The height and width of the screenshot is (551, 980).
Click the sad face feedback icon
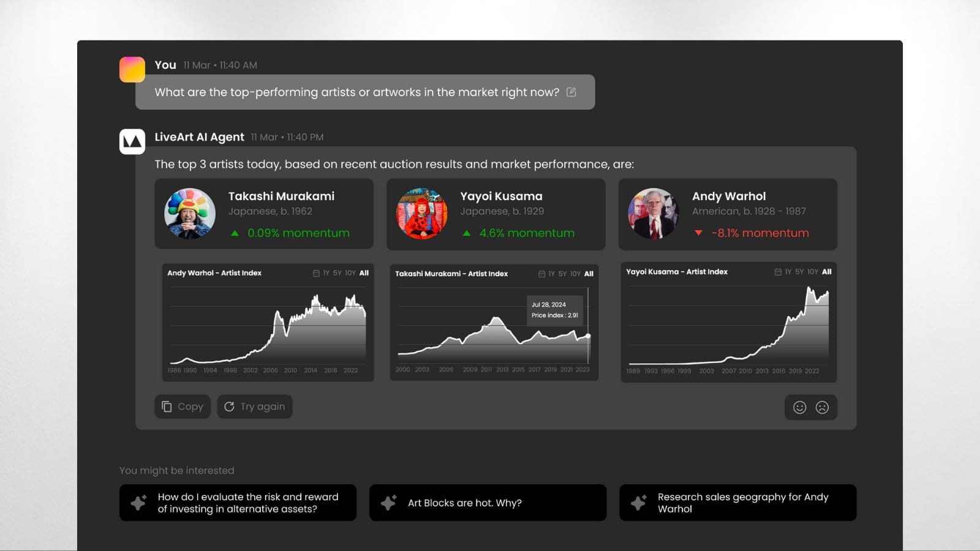pyautogui.click(x=822, y=407)
